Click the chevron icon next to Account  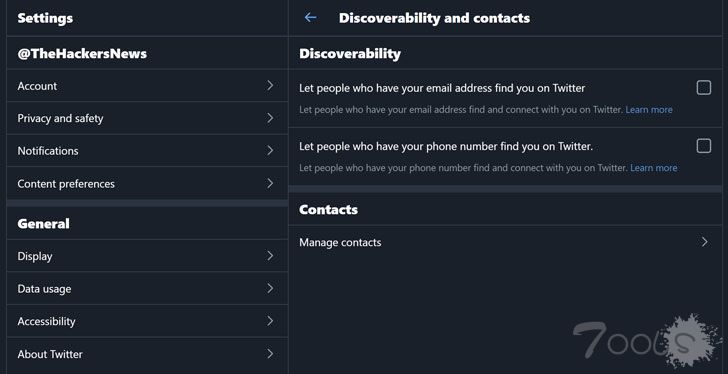tap(270, 85)
